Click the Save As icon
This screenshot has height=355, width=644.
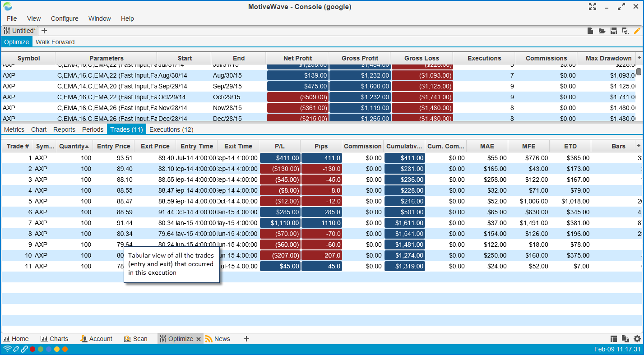(x=625, y=31)
